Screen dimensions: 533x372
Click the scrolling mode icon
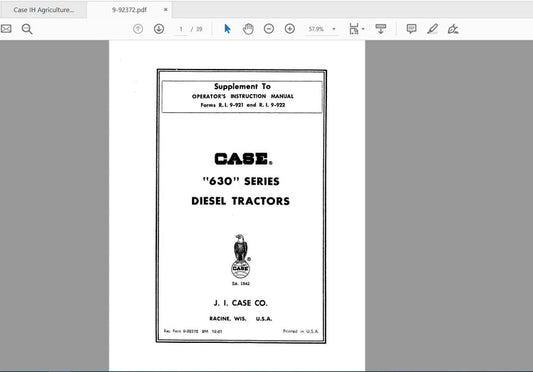pyautogui.click(x=380, y=29)
